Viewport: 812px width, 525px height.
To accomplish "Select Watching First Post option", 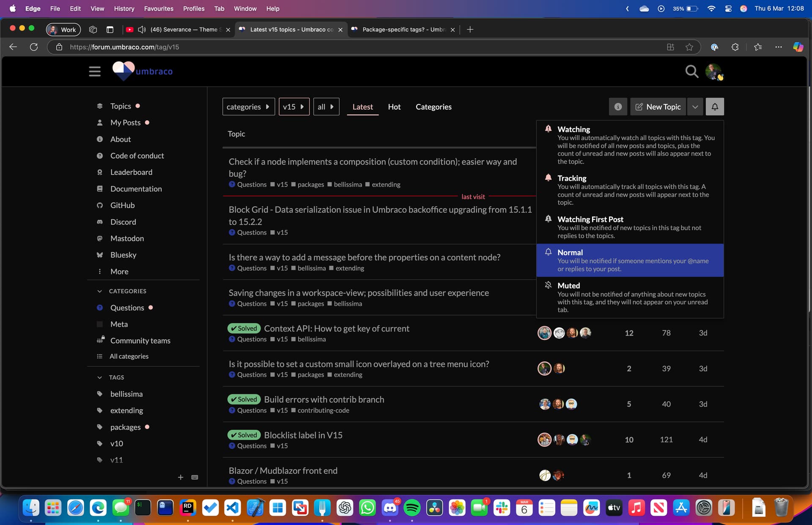I will [630, 227].
